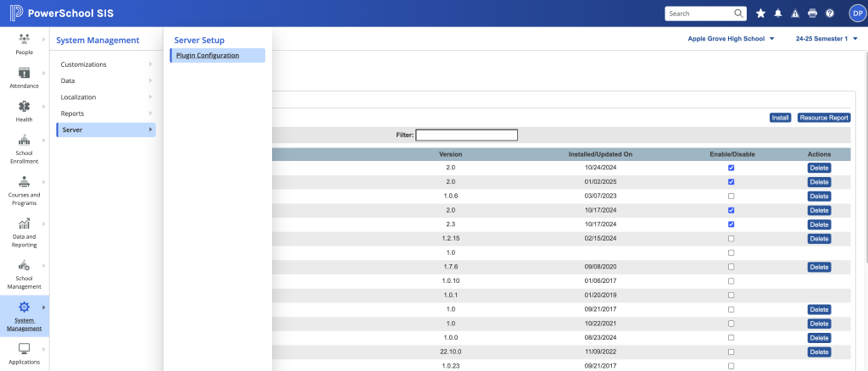Expand the Attendance sidebar arrow

pos(43,73)
